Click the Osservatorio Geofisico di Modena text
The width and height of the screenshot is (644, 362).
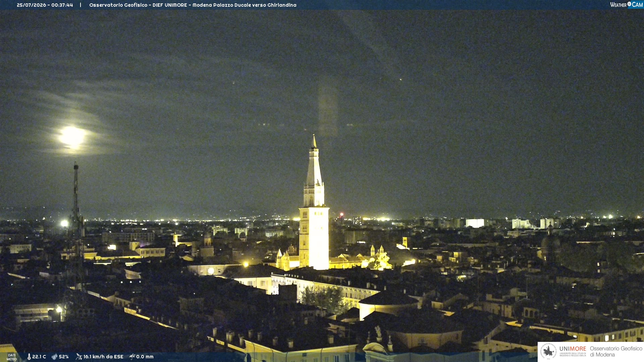pyautogui.click(x=616, y=352)
